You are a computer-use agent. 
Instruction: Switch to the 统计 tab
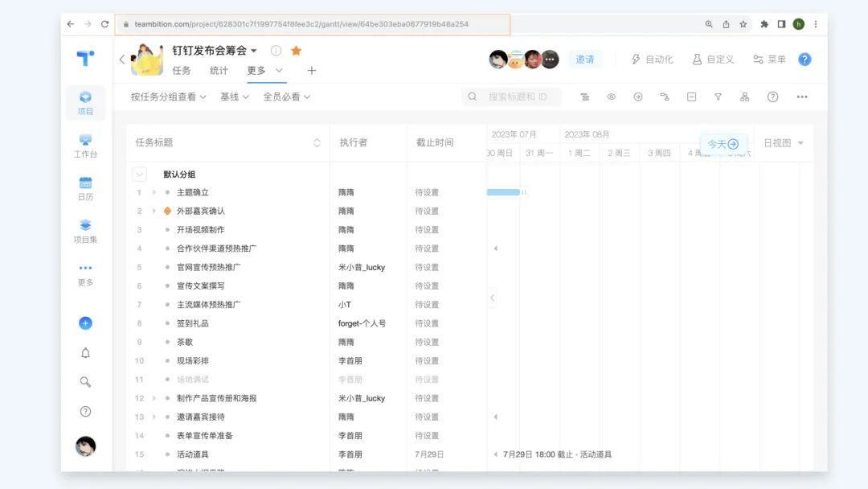point(219,71)
